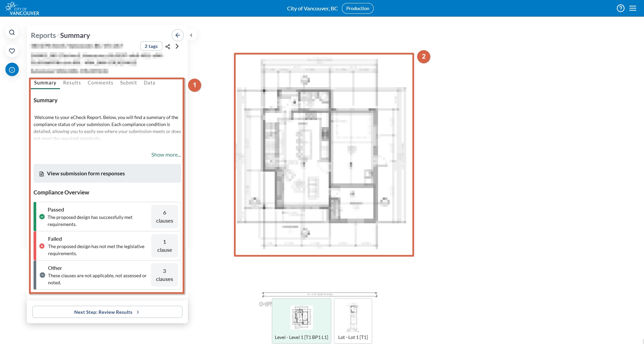Image resolution: width=644 pixels, height=349 pixels.
Task: Switch to the Summary tab
Action: tap(45, 83)
